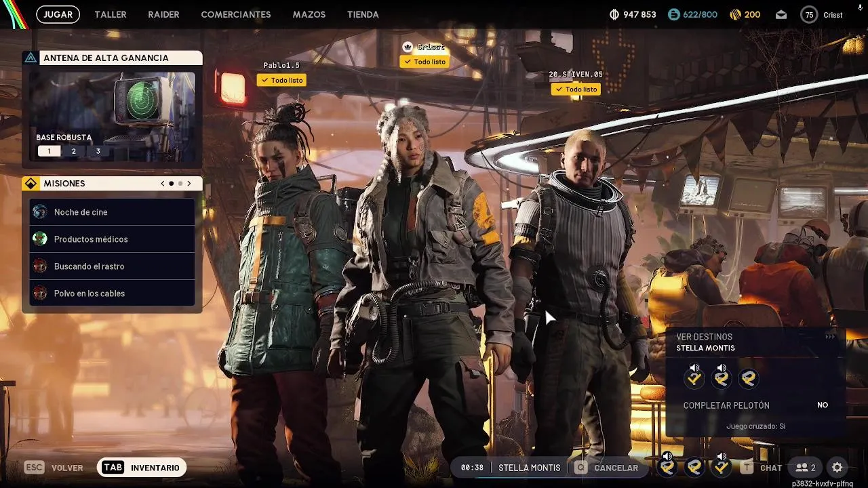Click the yellow diamond icon beside MISIONES
Image resolution: width=868 pixels, height=488 pixels.
pos(31,184)
